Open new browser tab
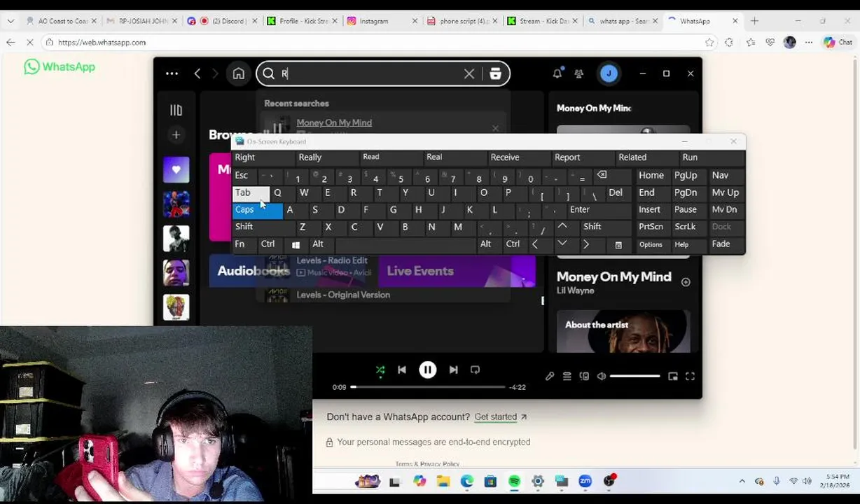This screenshot has height=504, width=860. [x=754, y=21]
